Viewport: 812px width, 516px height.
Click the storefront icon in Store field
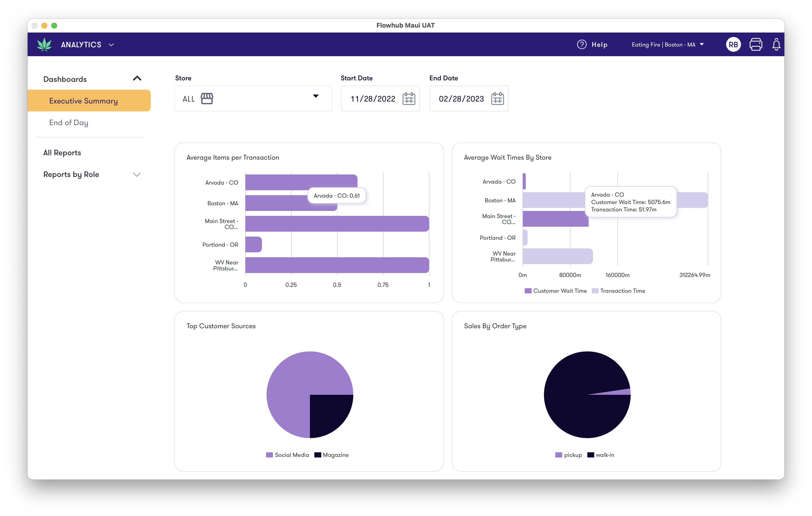coord(207,99)
